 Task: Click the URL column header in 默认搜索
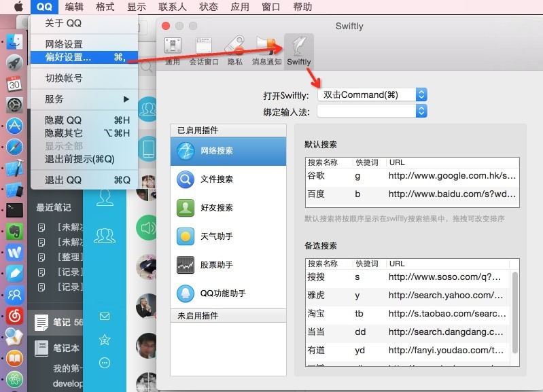453,162
